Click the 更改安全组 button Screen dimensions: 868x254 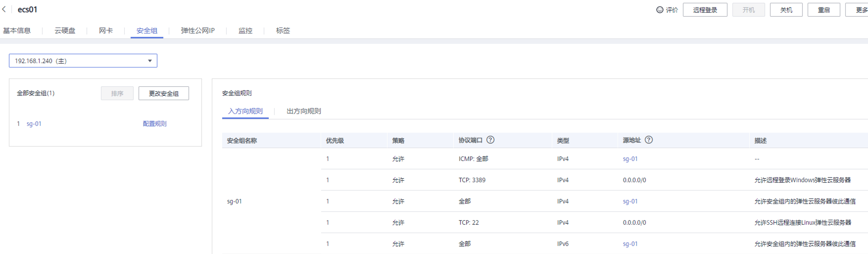coord(164,93)
